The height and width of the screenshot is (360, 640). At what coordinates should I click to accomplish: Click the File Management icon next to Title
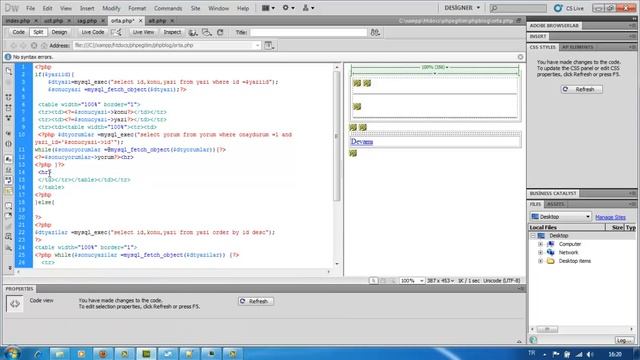(x=375, y=32)
